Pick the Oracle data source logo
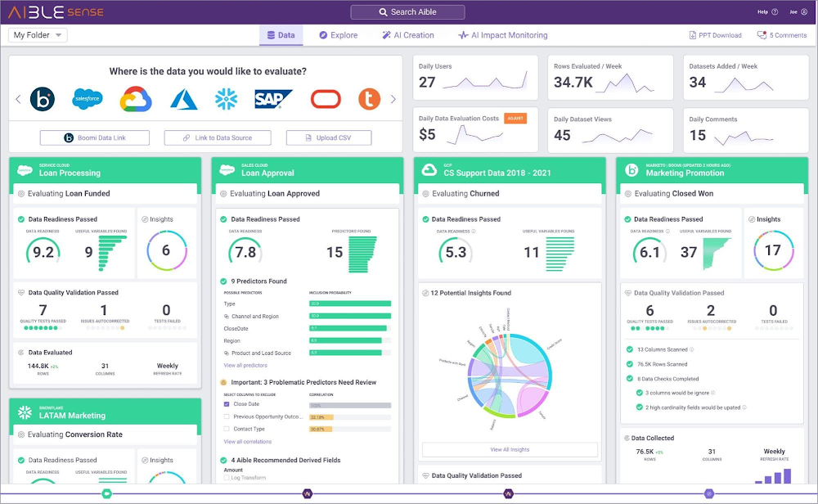This screenshot has height=504, width=818. (326, 99)
